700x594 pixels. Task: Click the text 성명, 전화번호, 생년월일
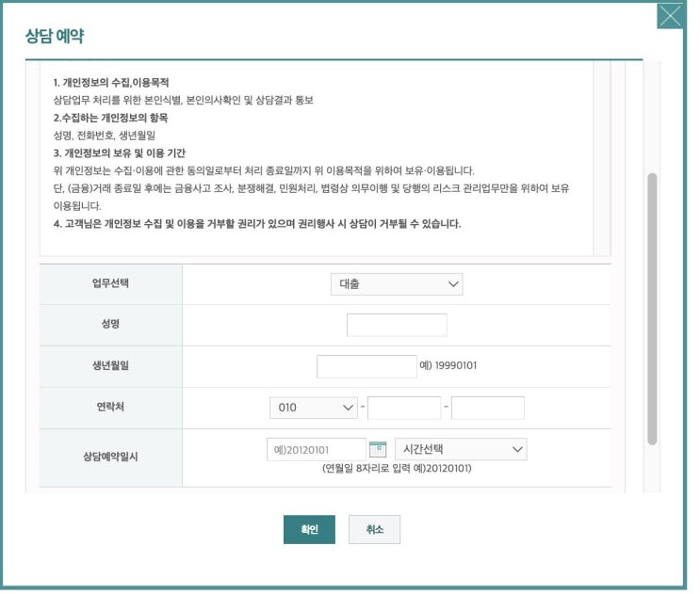pyautogui.click(x=106, y=136)
